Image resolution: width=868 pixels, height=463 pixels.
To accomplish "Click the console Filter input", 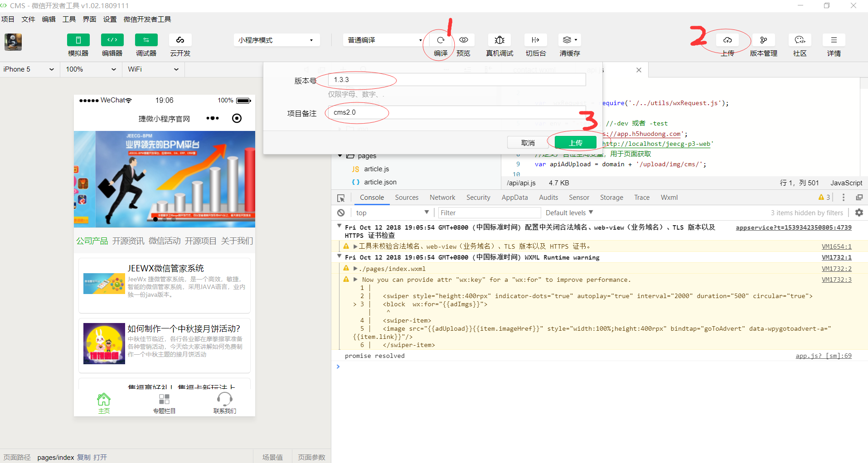I will click(490, 213).
